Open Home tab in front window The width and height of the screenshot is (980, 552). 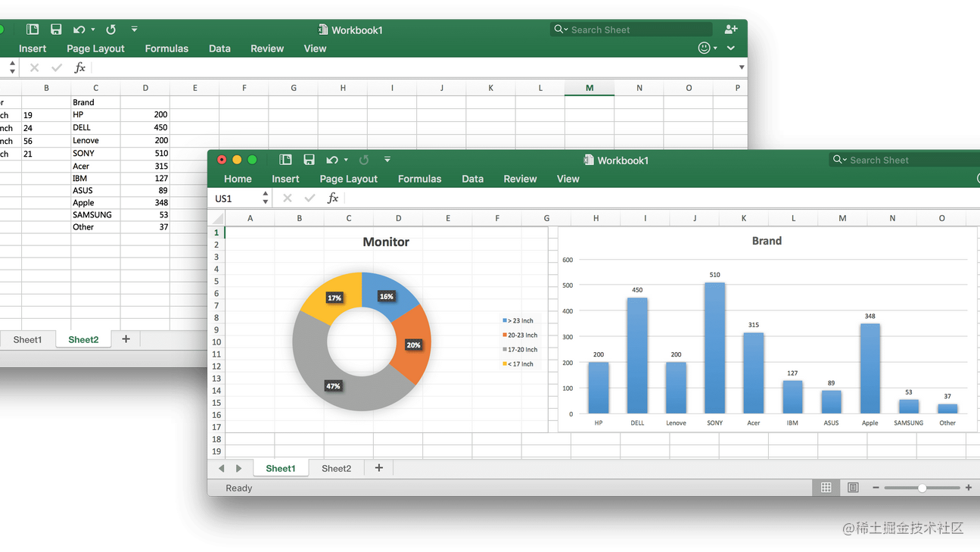click(x=238, y=179)
